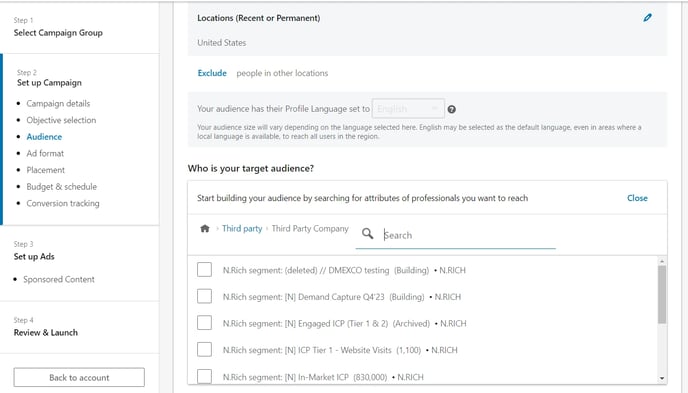Click the audience list scrollbar thumb
The width and height of the screenshot is (688, 393).
pyautogui.click(x=662, y=295)
